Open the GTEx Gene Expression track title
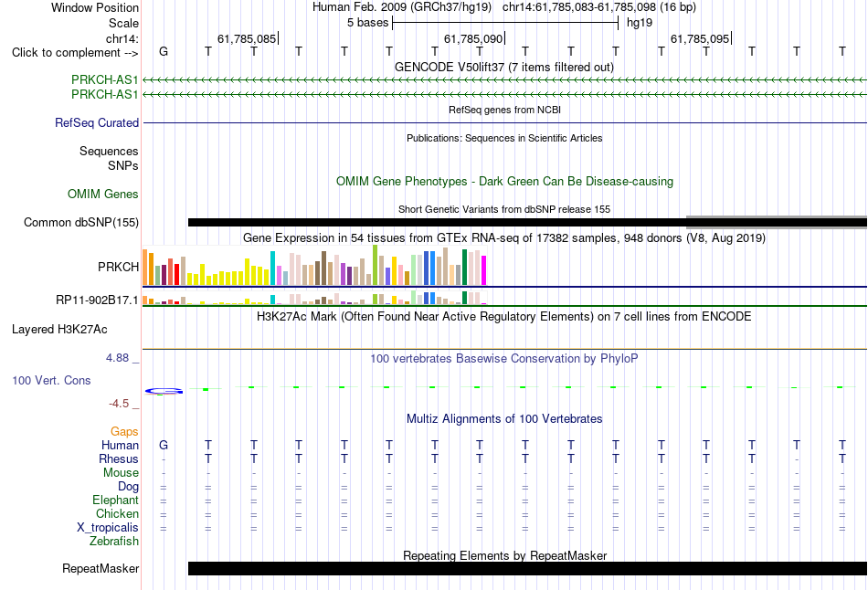This screenshot has height=590, width=868. (503, 238)
